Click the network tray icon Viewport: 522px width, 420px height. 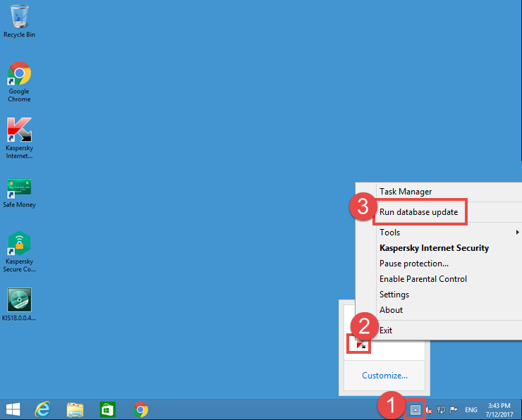[x=441, y=410]
